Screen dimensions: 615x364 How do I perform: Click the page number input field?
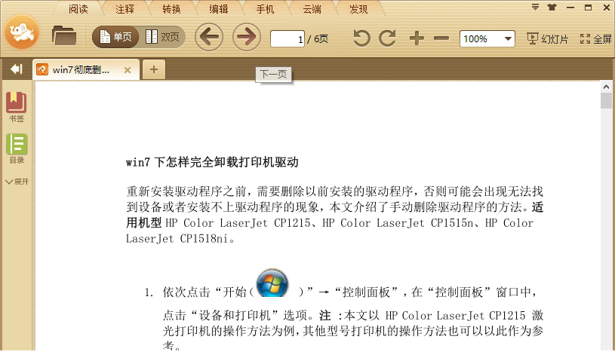click(x=288, y=38)
